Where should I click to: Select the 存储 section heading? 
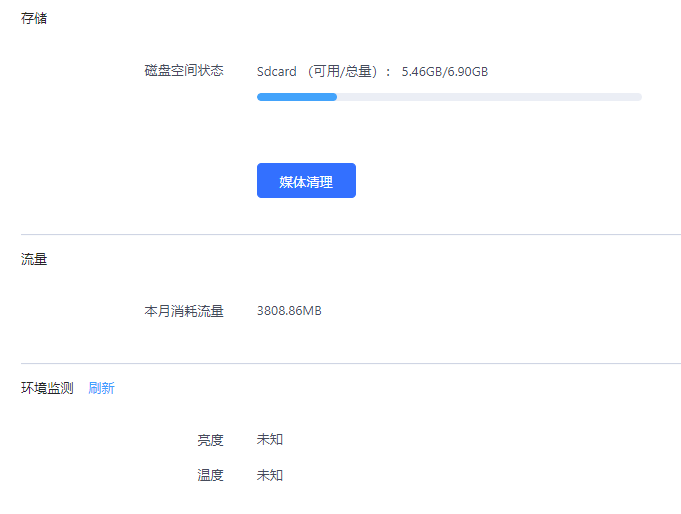[34, 18]
